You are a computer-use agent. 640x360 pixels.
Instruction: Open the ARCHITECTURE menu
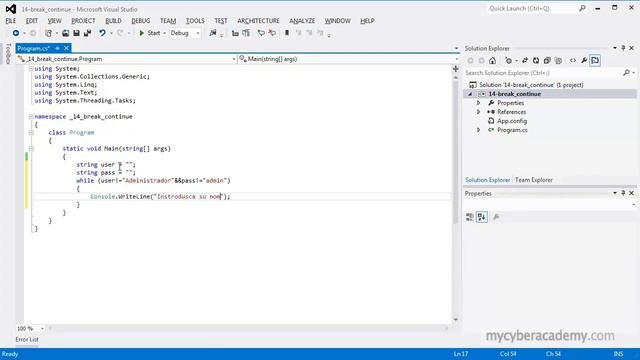(258, 21)
